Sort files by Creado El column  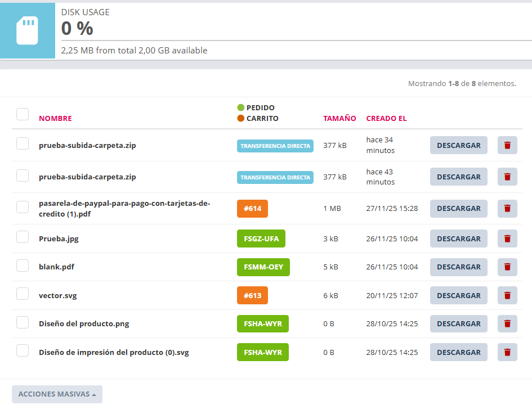click(386, 119)
